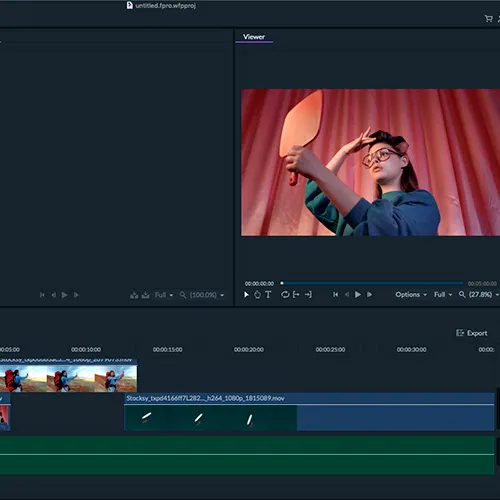Select the hiker video clip on timeline
The height and width of the screenshot is (500, 500).
click(x=68, y=375)
